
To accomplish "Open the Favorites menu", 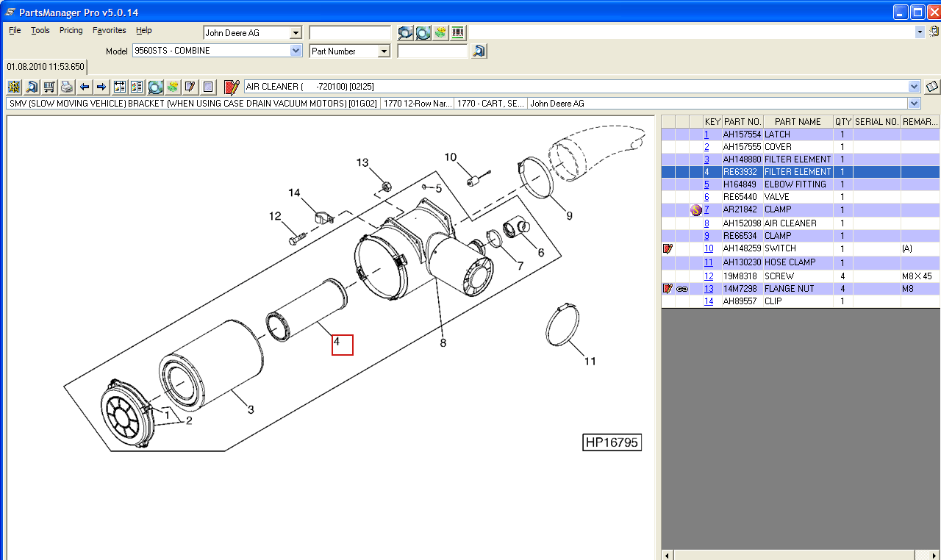I will (x=109, y=30).
